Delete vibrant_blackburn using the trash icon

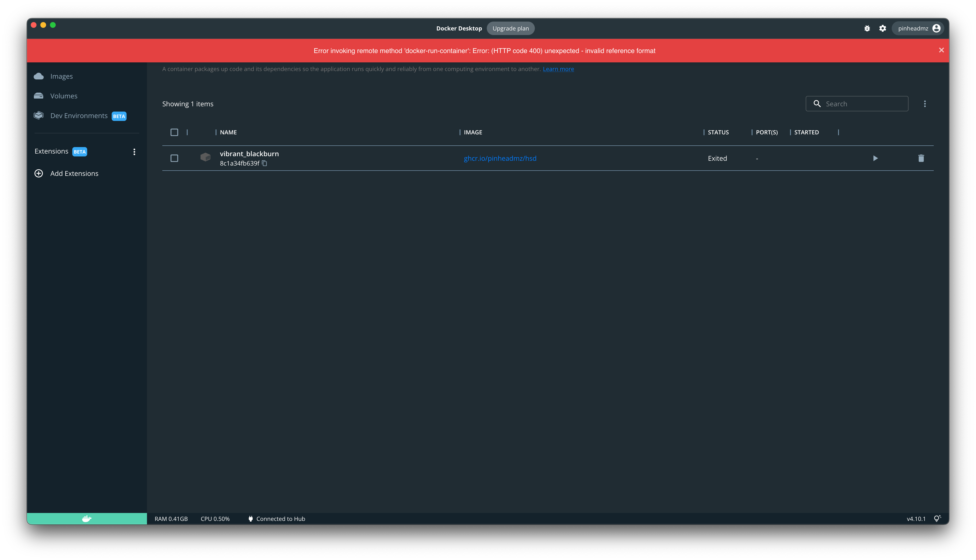tap(921, 158)
